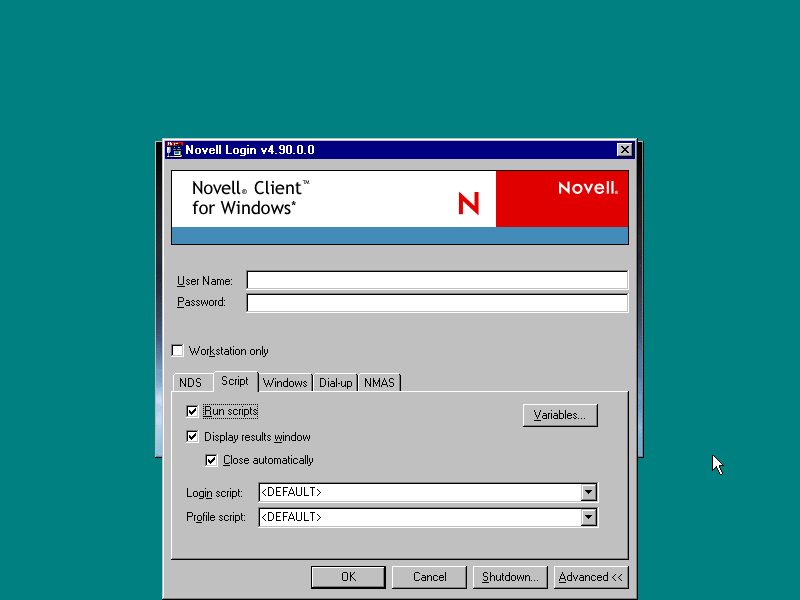The image size is (800, 600).
Task: Uncheck the Run scripts checkbox
Action: point(192,411)
